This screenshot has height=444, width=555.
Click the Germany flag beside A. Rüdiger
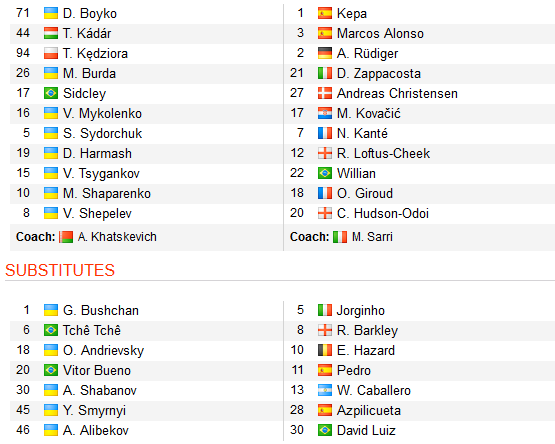[x=325, y=53]
